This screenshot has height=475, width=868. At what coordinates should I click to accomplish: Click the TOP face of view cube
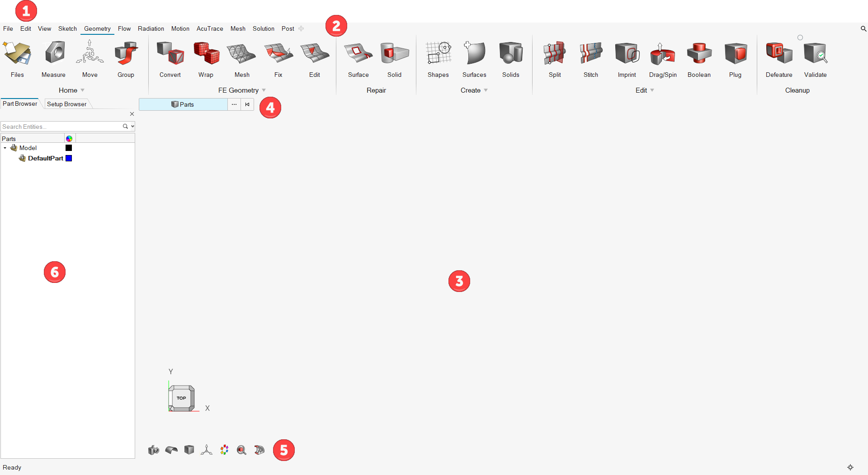pos(181,398)
